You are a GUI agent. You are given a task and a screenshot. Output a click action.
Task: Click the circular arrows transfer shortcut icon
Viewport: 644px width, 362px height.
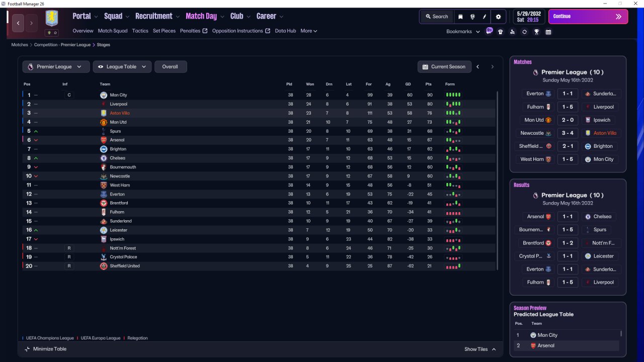(x=524, y=32)
